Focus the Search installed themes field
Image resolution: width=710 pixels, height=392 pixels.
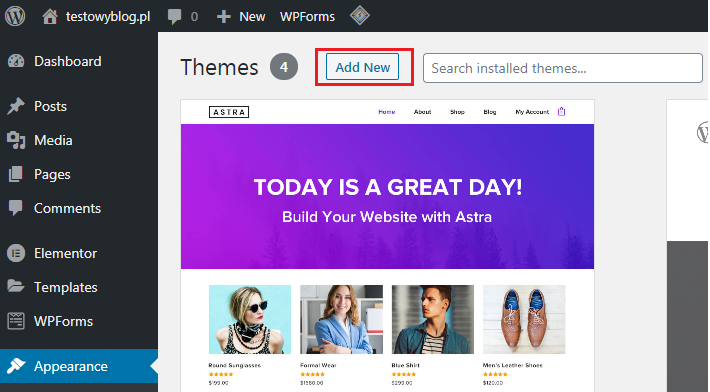click(562, 68)
